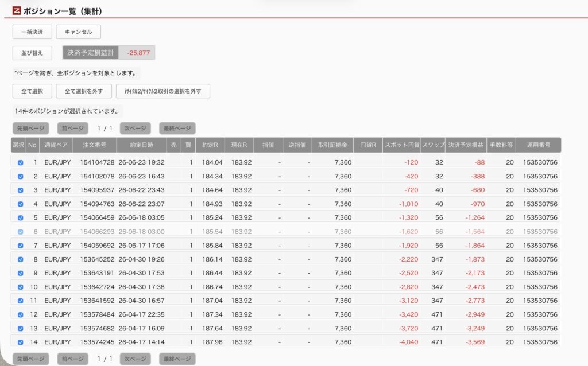Click date 26-04-30 17:38
This screenshot has width=588, height=366.
point(141,287)
